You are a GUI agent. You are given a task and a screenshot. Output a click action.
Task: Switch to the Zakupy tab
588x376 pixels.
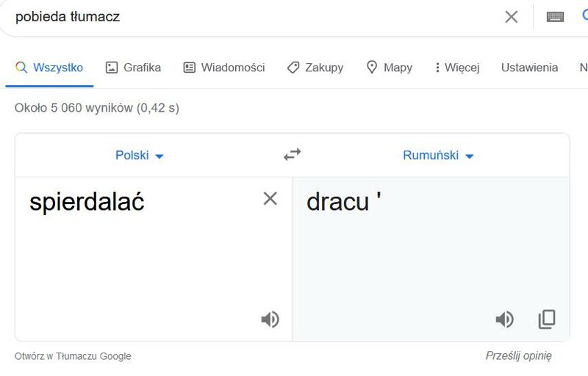[x=315, y=68]
